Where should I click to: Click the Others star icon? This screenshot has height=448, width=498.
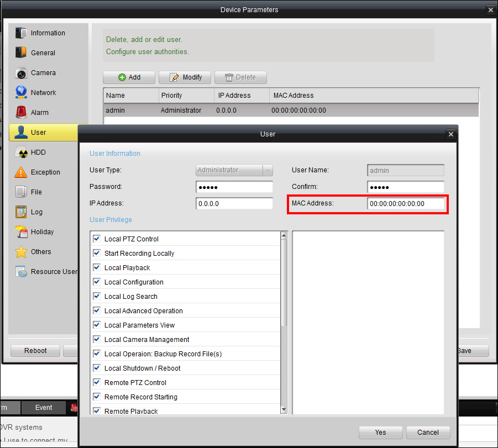21,252
